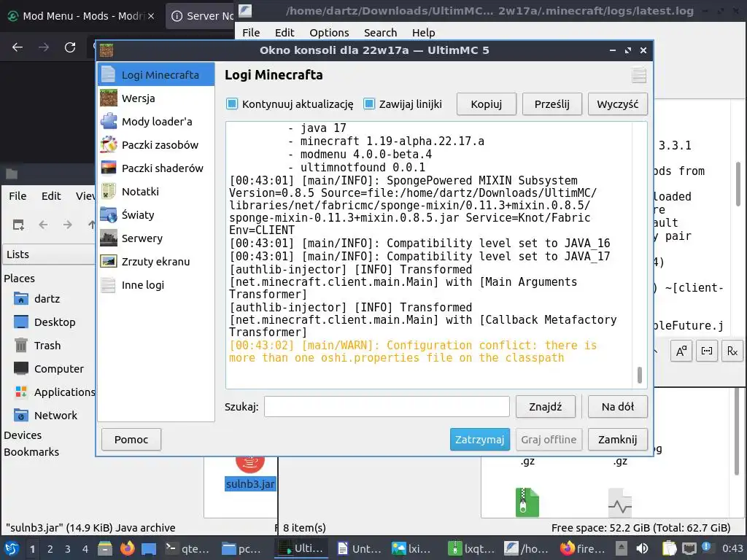Open Lists dropdown in file manager side pane
The height and width of the screenshot is (560, 747).
(x=49, y=254)
